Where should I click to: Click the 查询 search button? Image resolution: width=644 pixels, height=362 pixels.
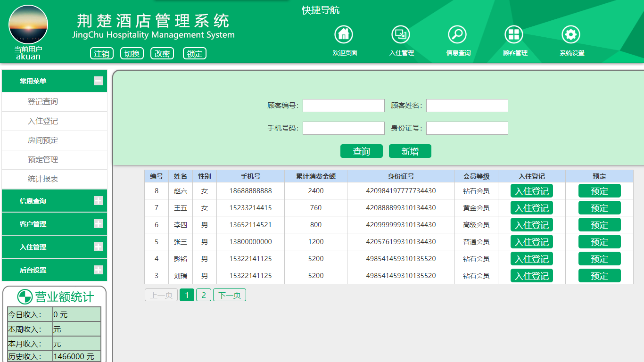pyautogui.click(x=362, y=151)
